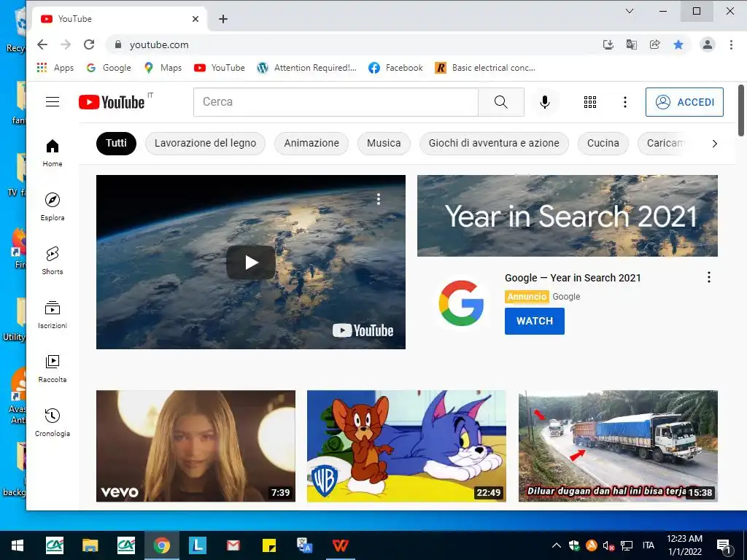Open the Chrome profile avatar
This screenshot has width=747, height=560.
[708, 44]
